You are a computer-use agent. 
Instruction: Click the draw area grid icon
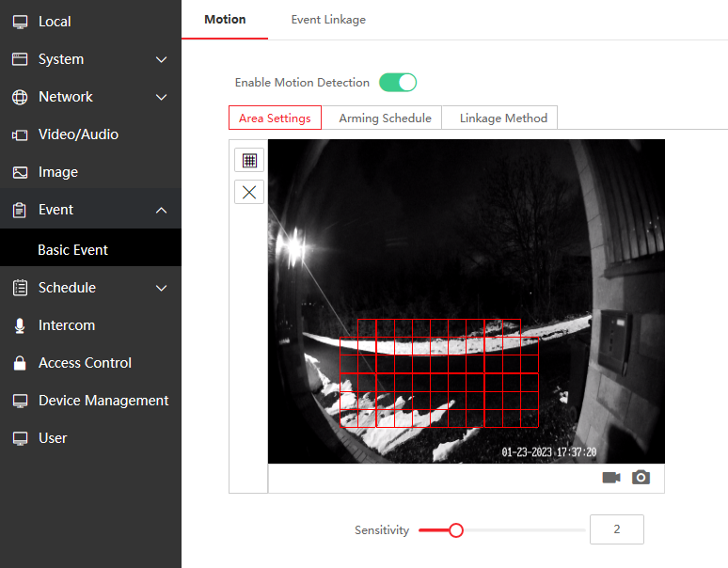click(x=249, y=160)
